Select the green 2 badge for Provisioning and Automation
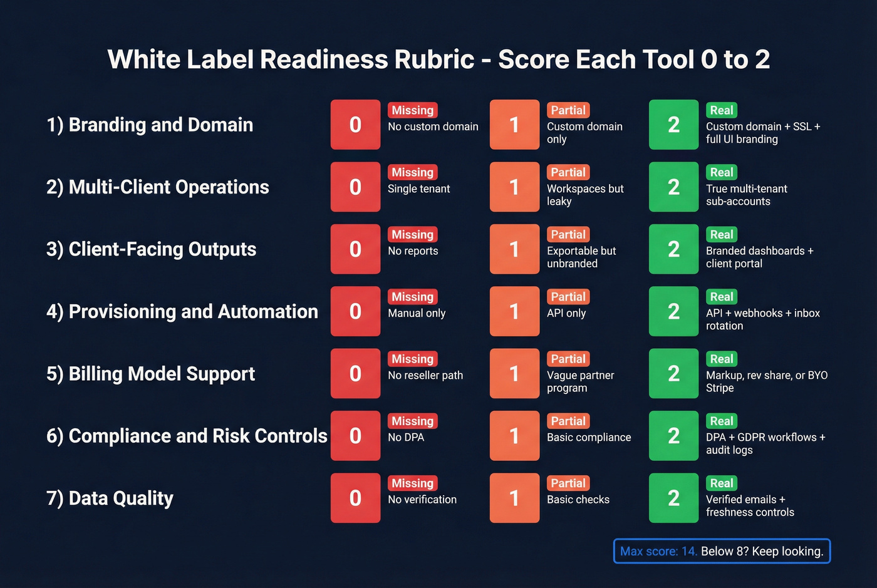 pyautogui.click(x=673, y=311)
